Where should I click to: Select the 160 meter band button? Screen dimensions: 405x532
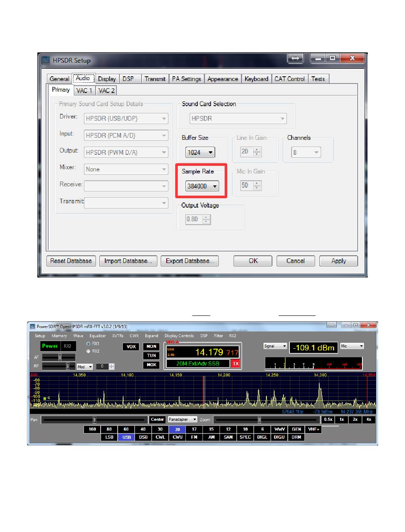click(92, 429)
